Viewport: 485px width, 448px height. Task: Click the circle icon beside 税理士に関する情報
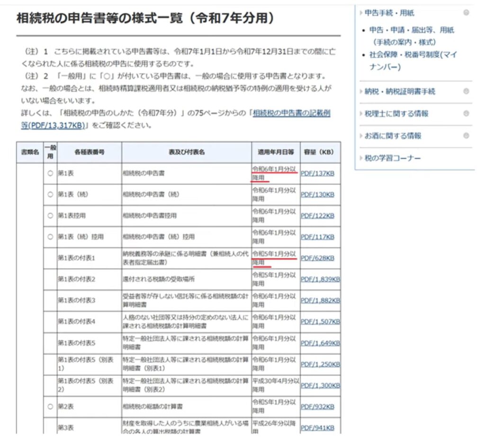coord(466,114)
